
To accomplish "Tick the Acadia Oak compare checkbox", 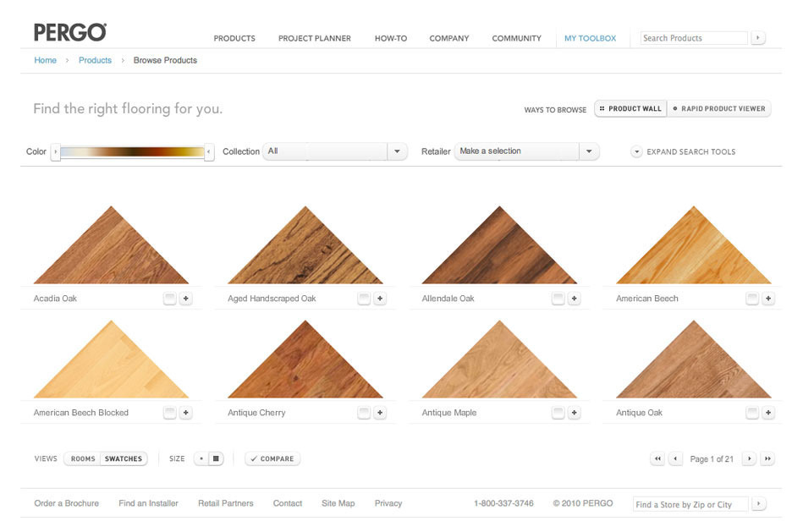I will pos(170,299).
